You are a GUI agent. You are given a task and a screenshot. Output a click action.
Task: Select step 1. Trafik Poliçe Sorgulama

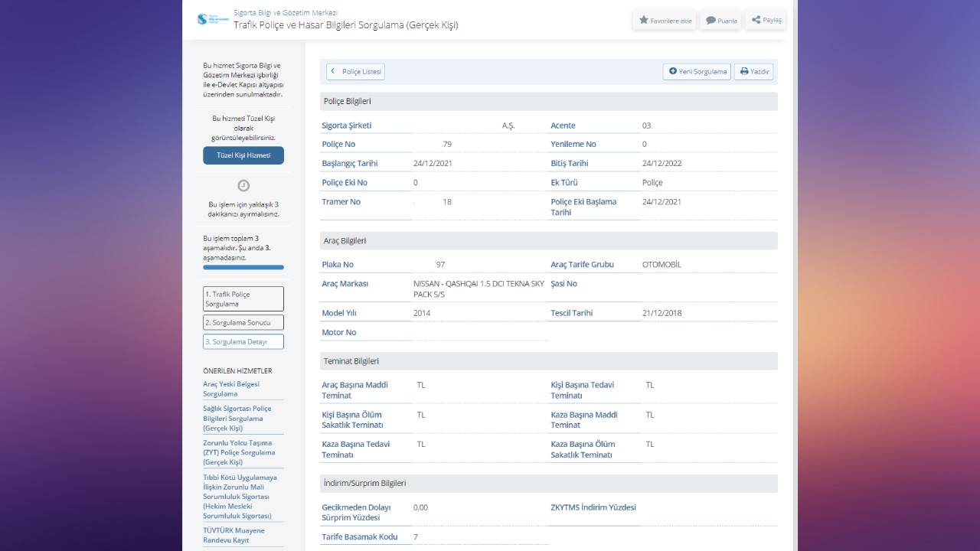coord(243,299)
